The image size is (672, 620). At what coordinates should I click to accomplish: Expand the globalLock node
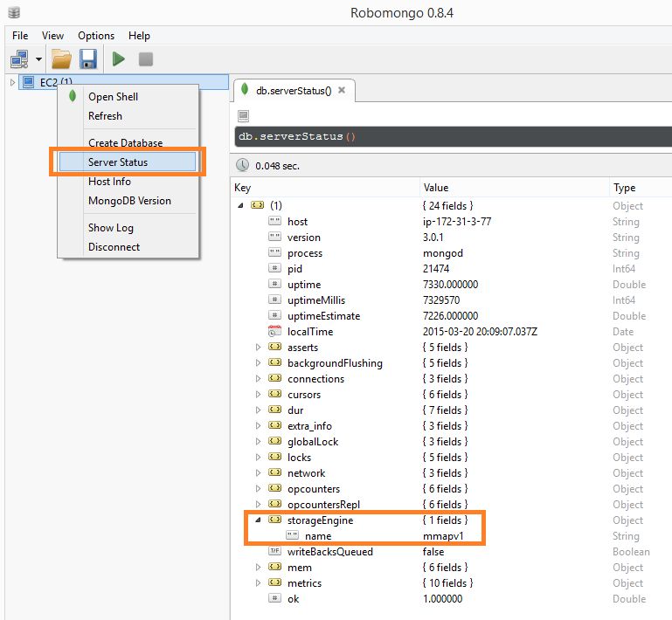pyautogui.click(x=258, y=442)
